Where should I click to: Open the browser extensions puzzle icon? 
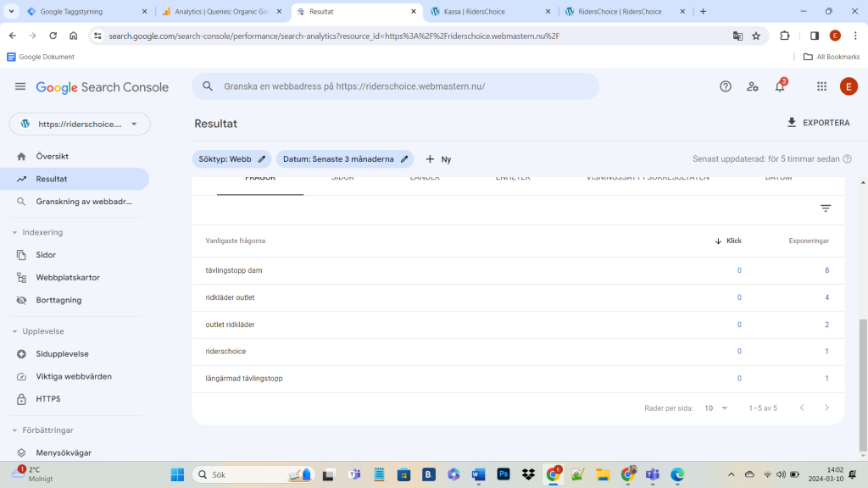point(785,36)
